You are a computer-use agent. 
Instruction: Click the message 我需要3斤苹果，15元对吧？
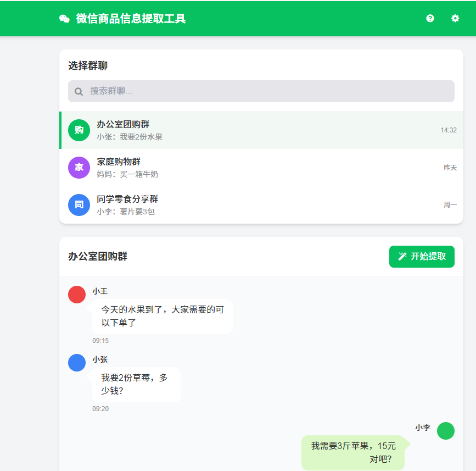click(353, 452)
